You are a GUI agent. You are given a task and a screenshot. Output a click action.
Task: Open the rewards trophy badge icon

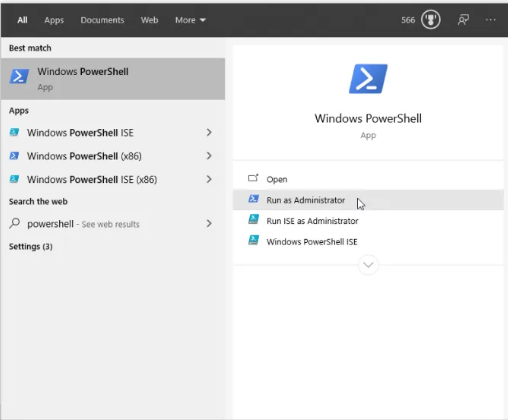pyautogui.click(x=431, y=20)
